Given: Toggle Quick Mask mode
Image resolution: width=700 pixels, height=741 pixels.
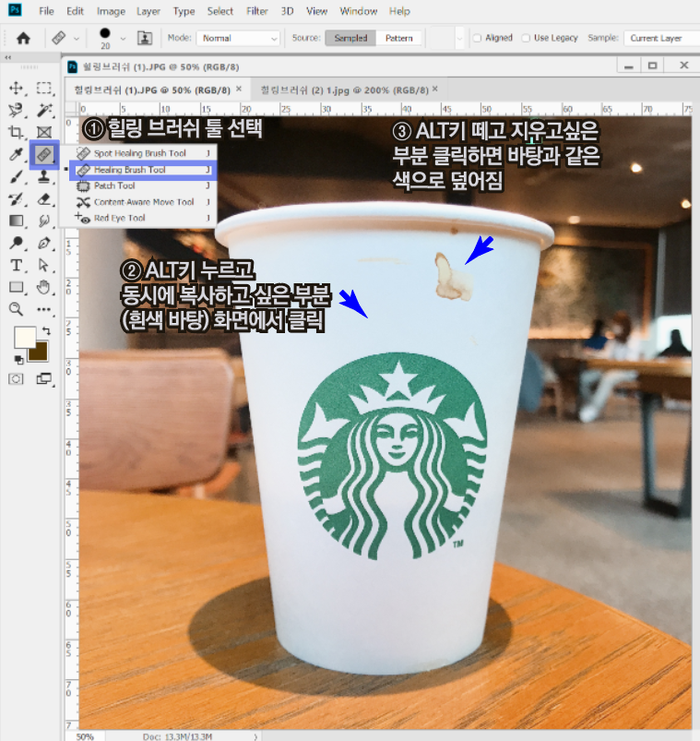Looking at the screenshot, I should pyautogui.click(x=16, y=379).
